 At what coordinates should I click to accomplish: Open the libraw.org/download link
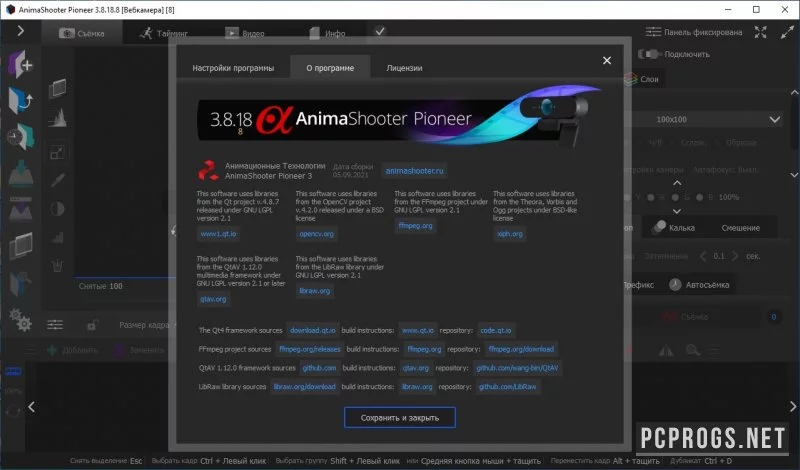[305, 386]
